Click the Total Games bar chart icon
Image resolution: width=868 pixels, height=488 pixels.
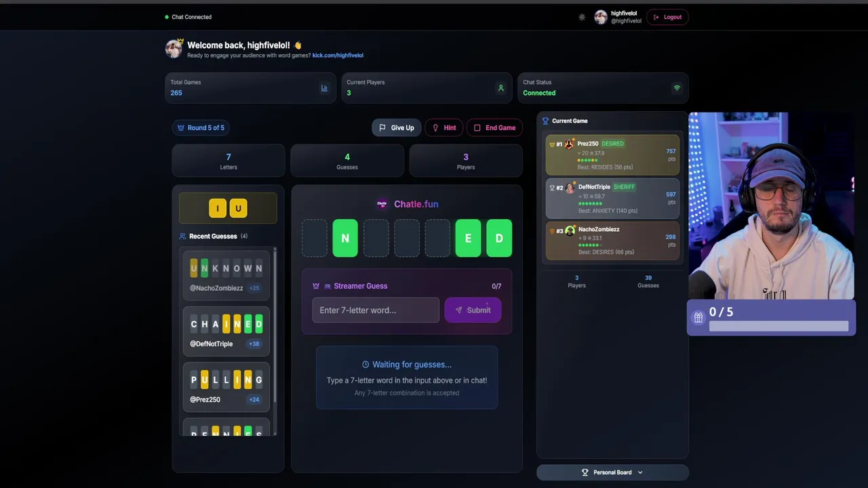pyautogui.click(x=324, y=88)
